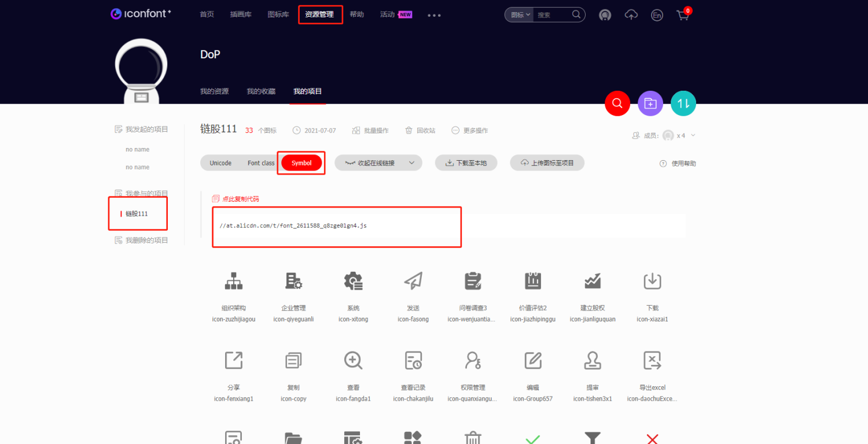Image resolution: width=868 pixels, height=444 pixels.
Task: Click the 下载至本地 button
Action: (x=466, y=163)
